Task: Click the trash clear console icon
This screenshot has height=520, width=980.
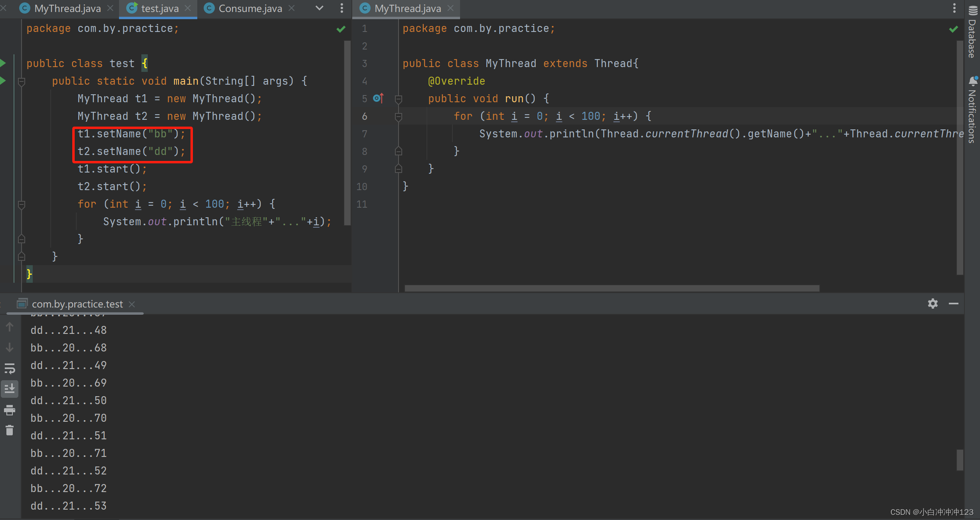Action: coord(10,430)
